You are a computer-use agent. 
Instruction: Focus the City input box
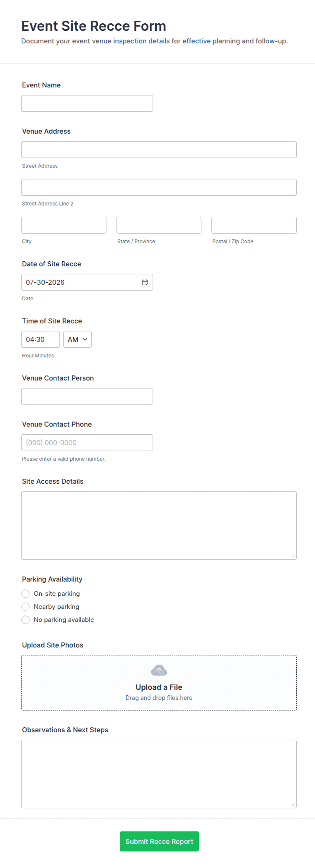64,225
